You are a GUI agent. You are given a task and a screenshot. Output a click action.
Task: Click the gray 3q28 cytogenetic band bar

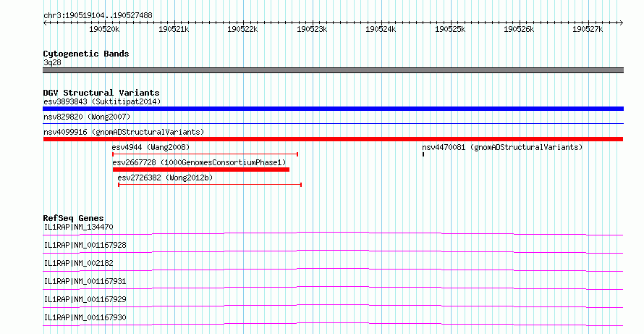333,70
